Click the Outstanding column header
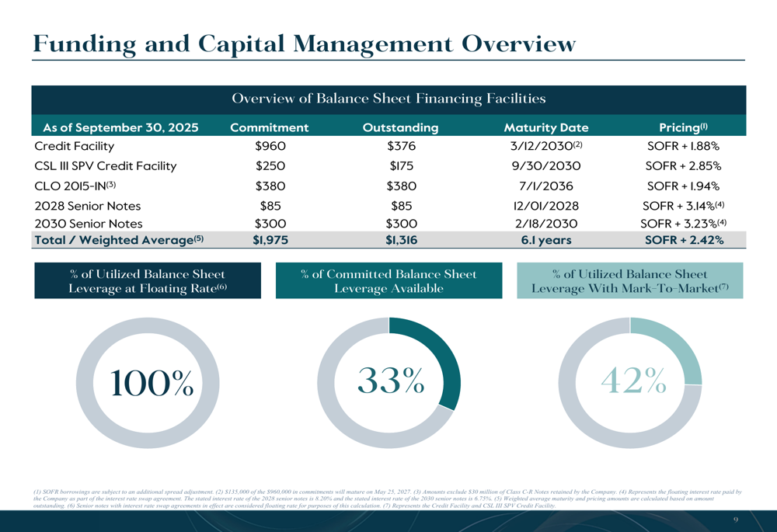The image size is (777, 532). 400,127
